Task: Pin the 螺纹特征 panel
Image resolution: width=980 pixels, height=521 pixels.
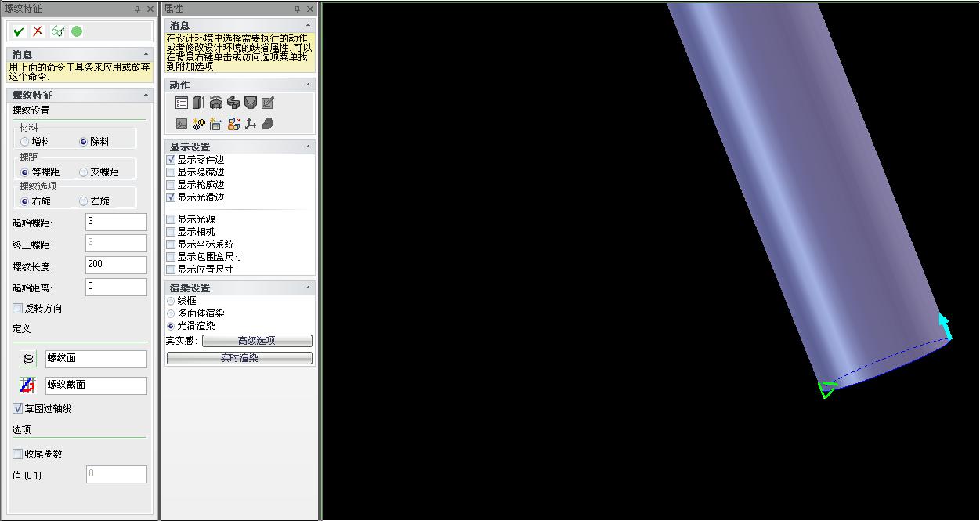Action: click(137, 9)
